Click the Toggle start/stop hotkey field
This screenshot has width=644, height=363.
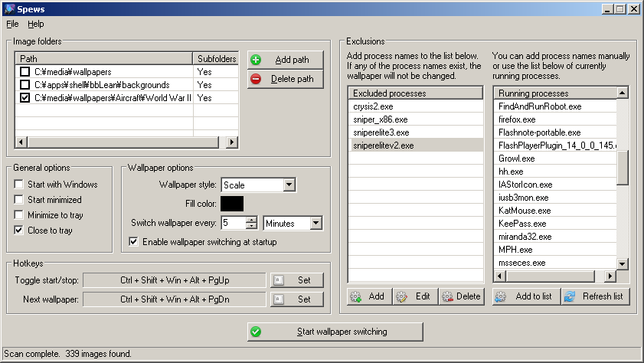(x=175, y=280)
